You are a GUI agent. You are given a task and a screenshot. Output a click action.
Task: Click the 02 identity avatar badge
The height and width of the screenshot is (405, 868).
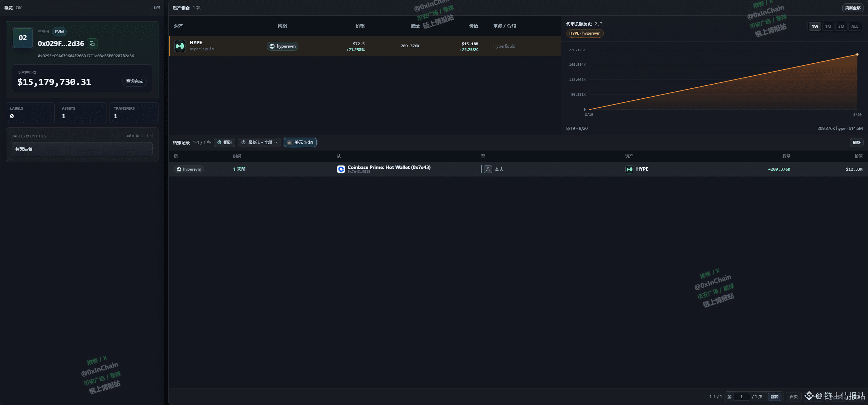[x=23, y=38]
